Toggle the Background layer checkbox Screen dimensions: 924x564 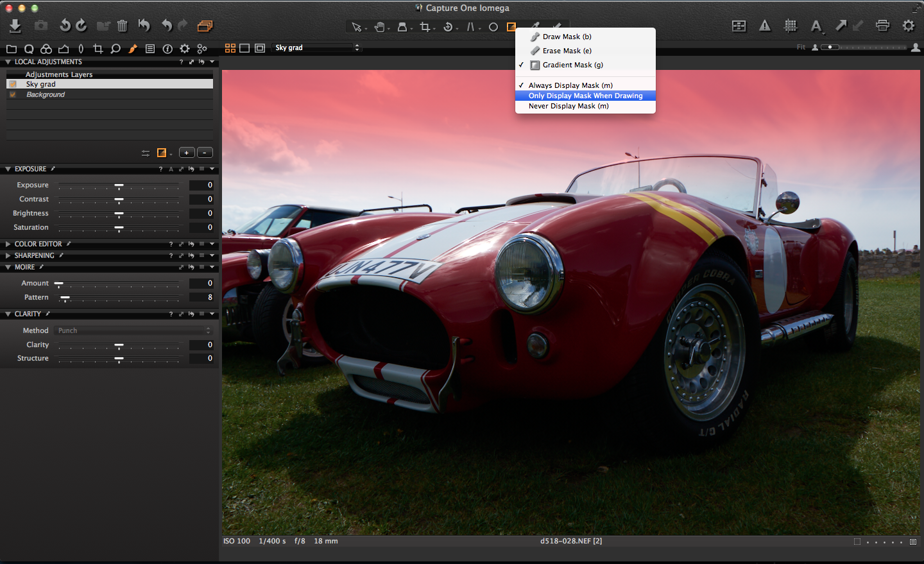click(12, 94)
